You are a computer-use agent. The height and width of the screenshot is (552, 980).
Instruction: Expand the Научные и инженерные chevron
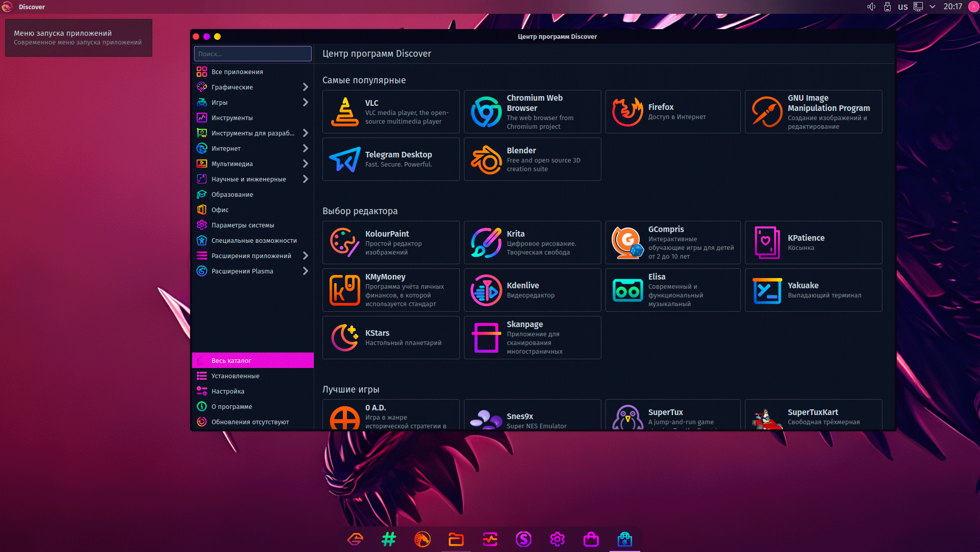click(306, 179)
